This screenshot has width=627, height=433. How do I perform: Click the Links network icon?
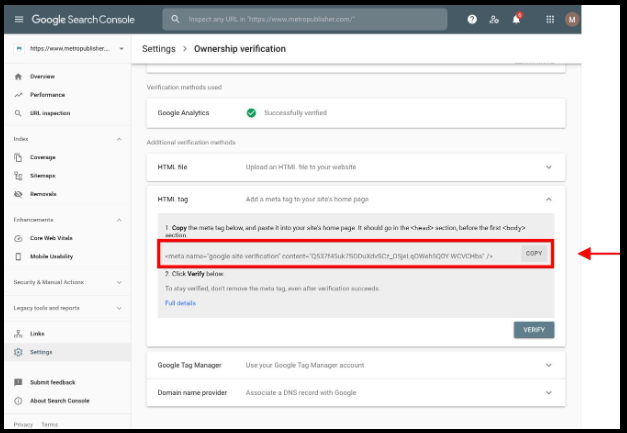18,333
